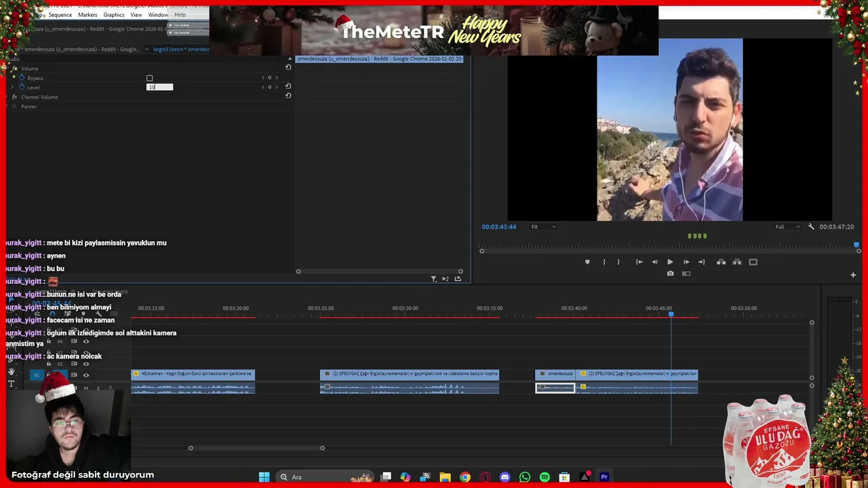Click Go to Out point button
This screenshot has height=488, width=868.
click(702, 262)
